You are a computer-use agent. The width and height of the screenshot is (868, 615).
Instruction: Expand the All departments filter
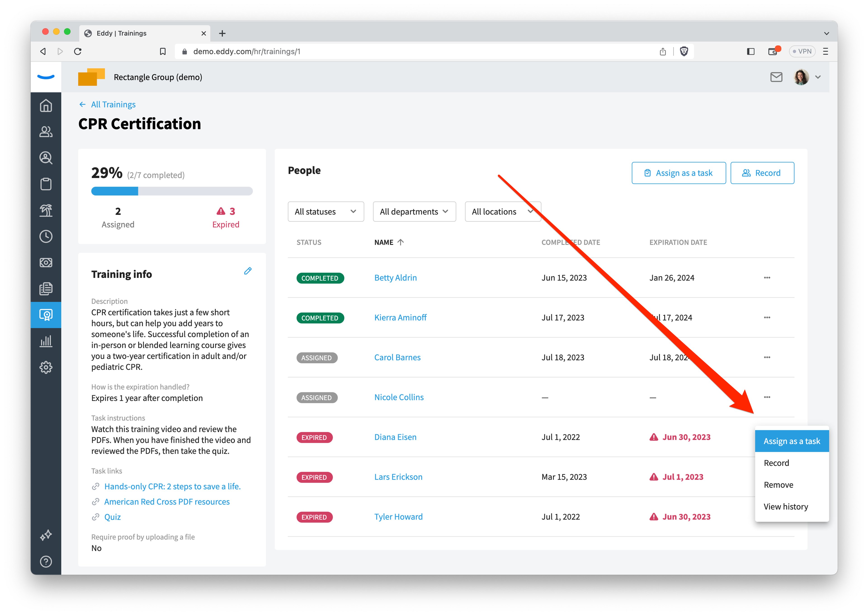pos(414,211)
